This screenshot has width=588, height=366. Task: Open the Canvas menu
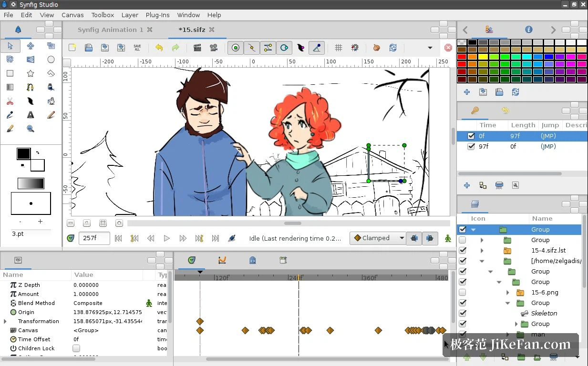click(72, 15)
